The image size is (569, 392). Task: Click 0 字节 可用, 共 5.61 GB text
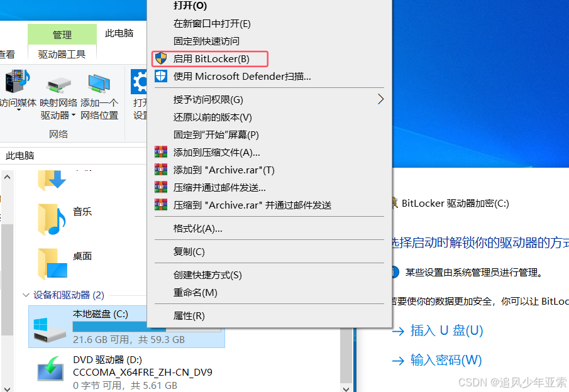click(125, 386)
